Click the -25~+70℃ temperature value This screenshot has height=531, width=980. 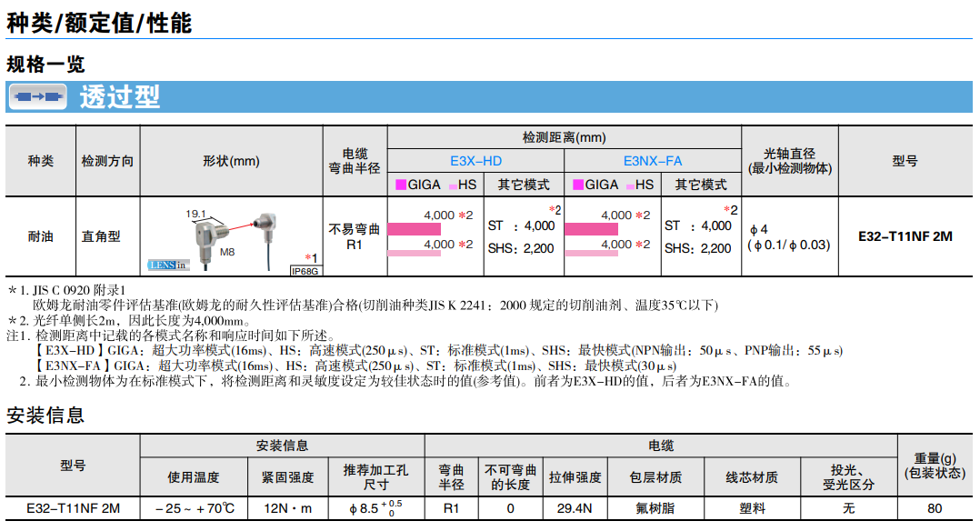pyautogui.click(x=195, y=508)
